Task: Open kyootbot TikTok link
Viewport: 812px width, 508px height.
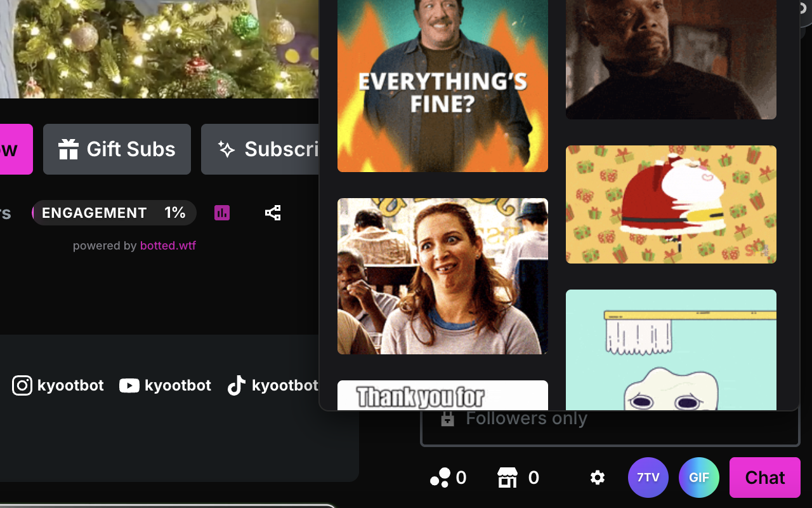Action: [x=273, y=385]
